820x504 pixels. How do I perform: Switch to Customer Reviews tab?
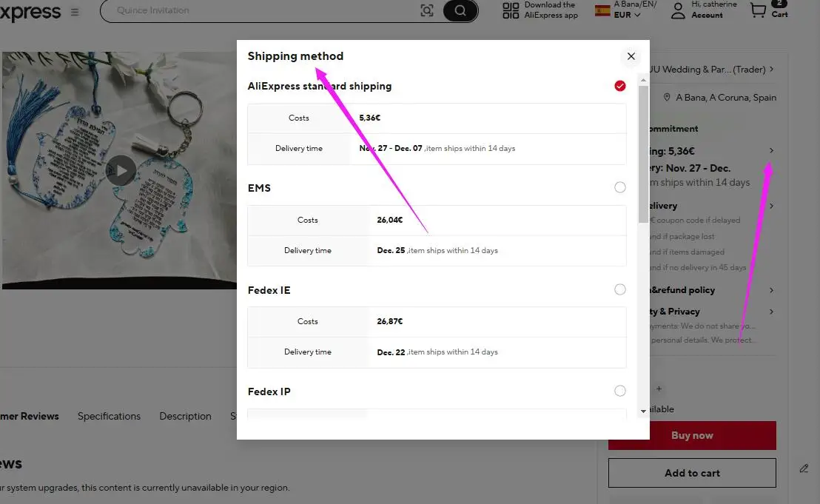(30, 416)
